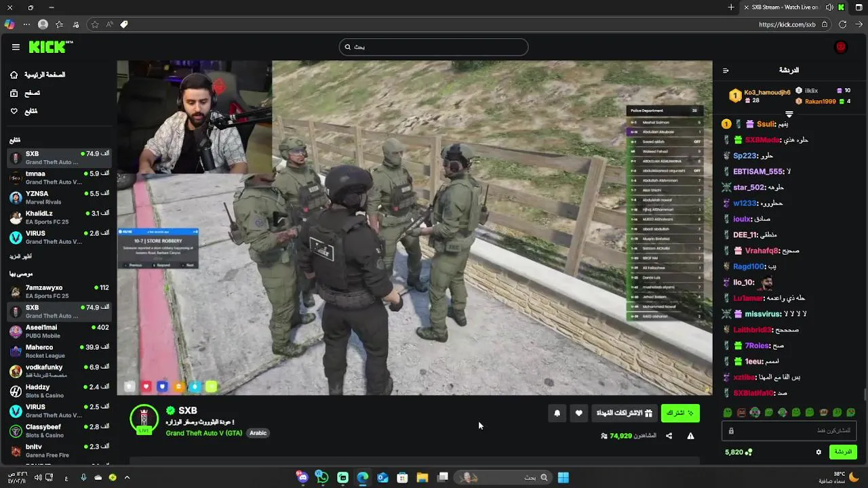Open the tmnaa channel in the sidebar
This screenshot has height=488, width=868.
[58, 178]
